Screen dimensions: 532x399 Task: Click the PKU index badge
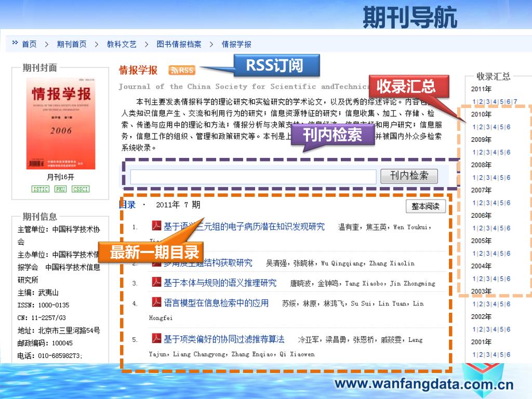tap(60, 189)
